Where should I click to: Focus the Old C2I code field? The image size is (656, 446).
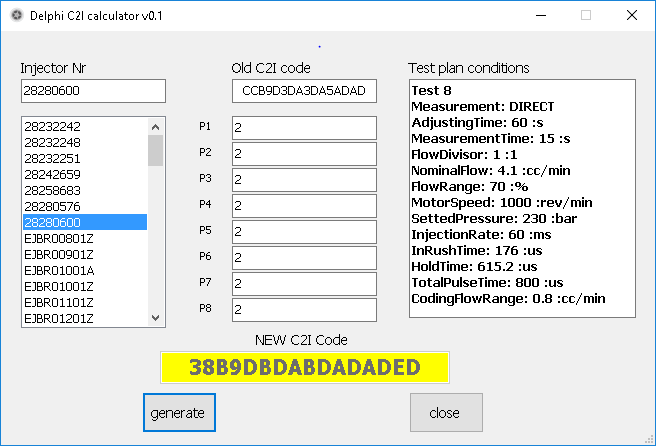(x=304, y=91)
